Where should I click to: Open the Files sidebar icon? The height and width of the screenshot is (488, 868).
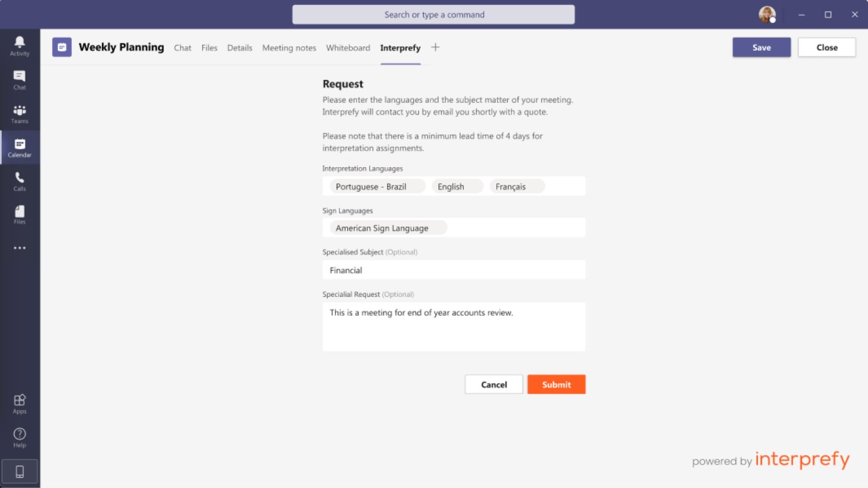[x=20, y=214]
